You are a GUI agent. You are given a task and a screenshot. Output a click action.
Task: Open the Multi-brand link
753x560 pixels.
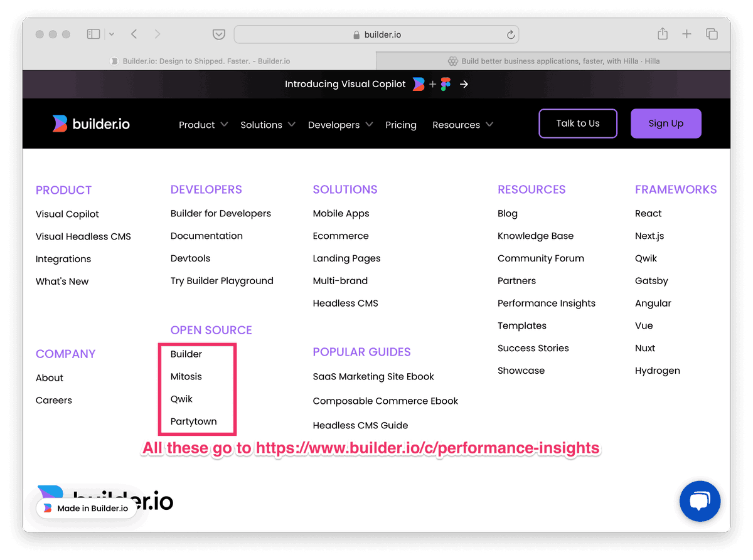tap(340, 281)
